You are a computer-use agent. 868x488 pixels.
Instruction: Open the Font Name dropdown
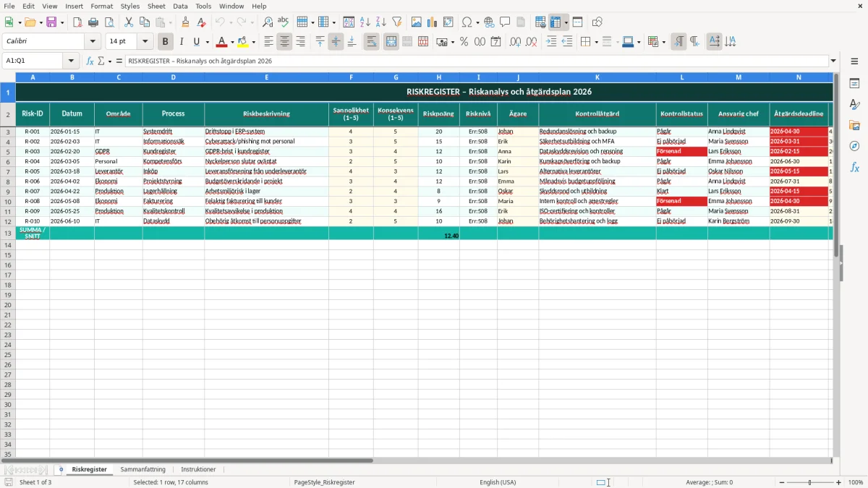[93, 42]
